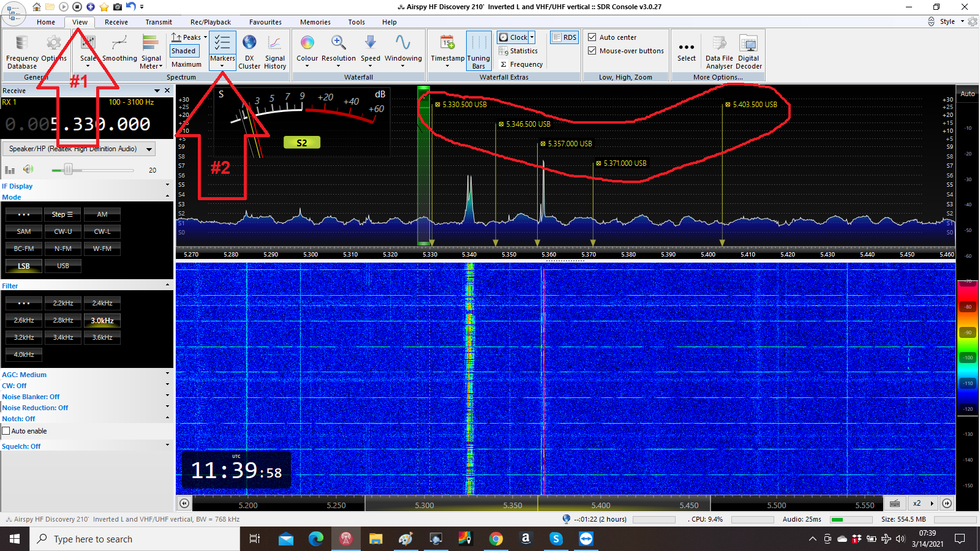Screen dimensions: 980x551
Task: Launch the Digital Decoder tool
Action: click(x=748, y=44)
